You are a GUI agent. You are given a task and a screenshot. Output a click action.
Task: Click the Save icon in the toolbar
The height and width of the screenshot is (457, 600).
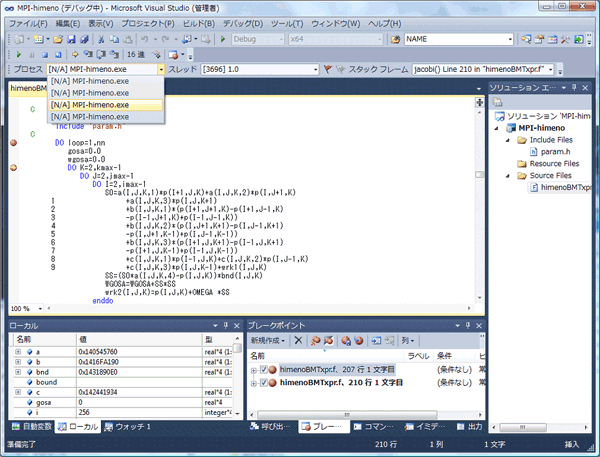point(71,39)
